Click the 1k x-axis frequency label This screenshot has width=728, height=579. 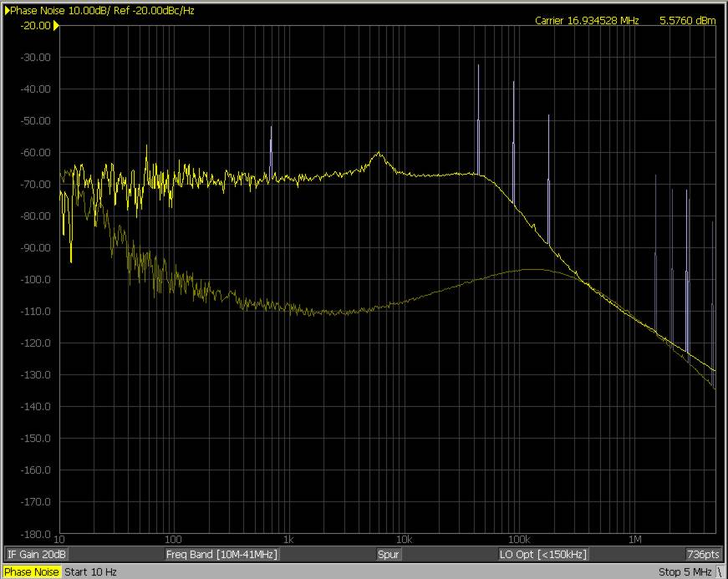(288, 540)
